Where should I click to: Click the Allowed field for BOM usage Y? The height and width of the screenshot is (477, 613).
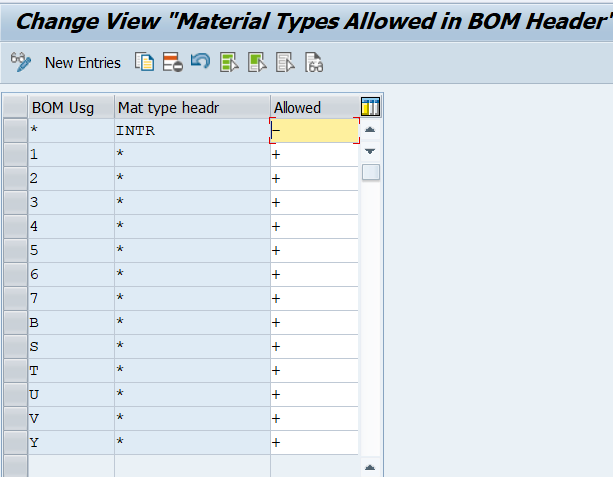314,442
